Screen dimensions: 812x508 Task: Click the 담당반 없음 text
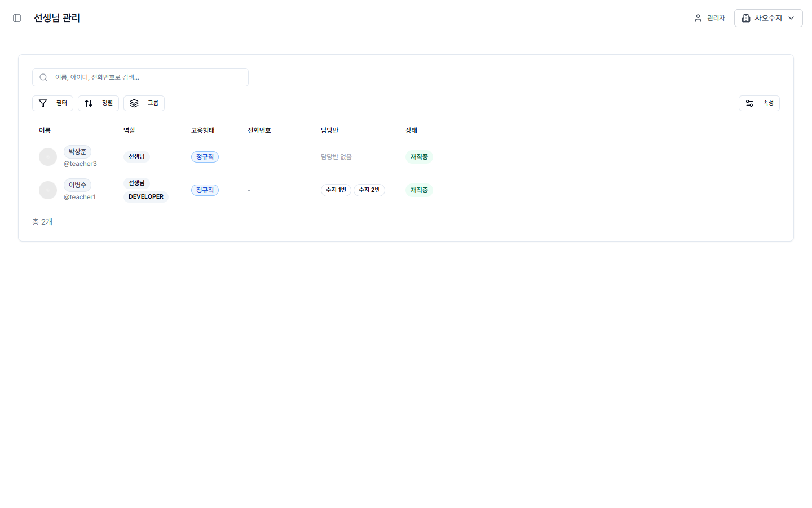pyautogui.click(x=336, y=157)
